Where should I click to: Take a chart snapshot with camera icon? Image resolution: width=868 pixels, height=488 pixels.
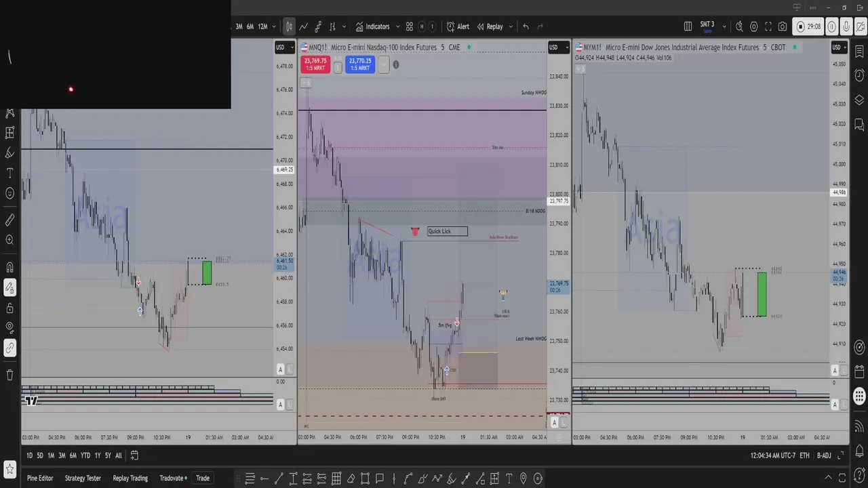pos(783,26)
